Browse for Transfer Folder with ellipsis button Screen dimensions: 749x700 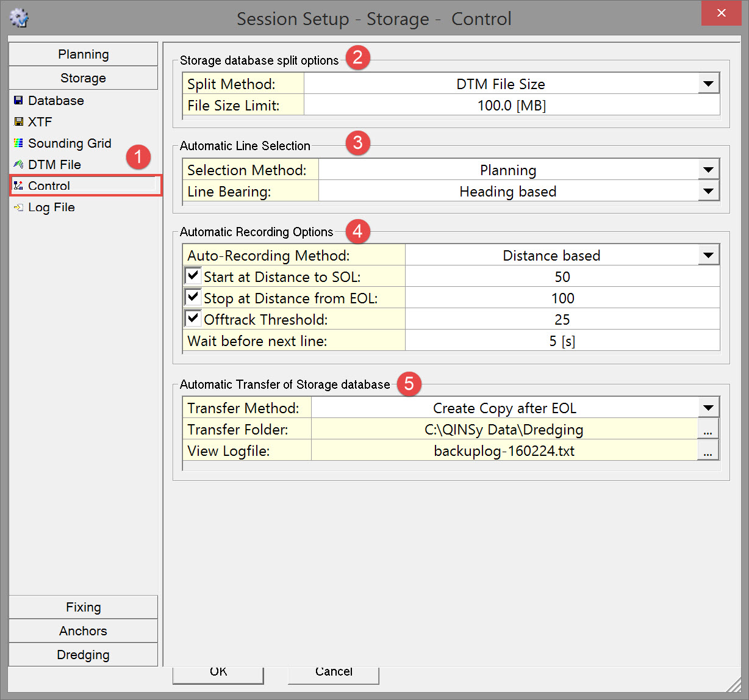coord(708,430)
